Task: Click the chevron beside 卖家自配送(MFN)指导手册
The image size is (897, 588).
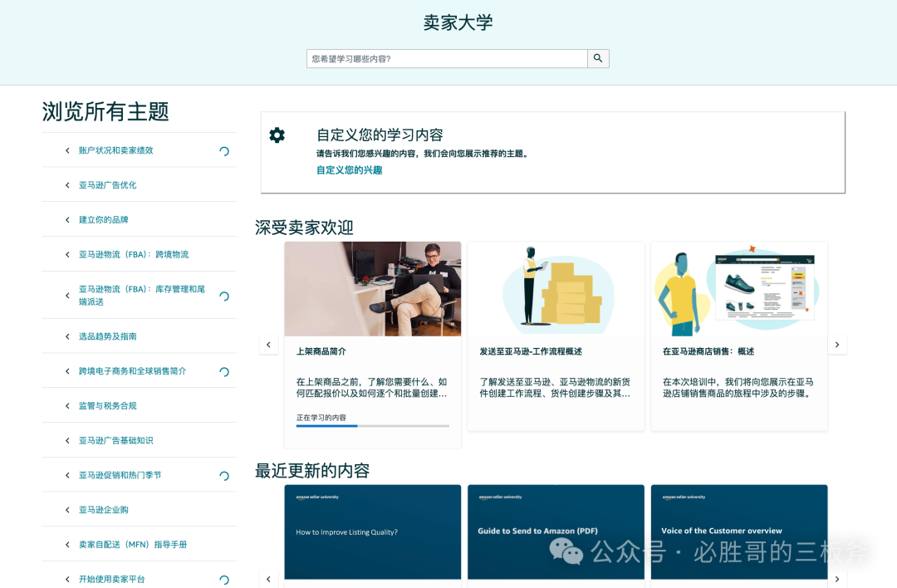Action: click(x=67, y=545)
